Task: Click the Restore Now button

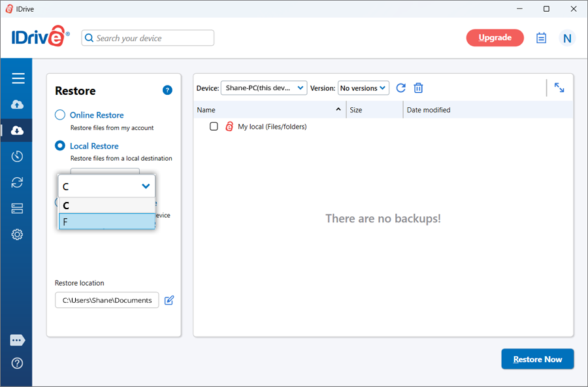Action: pos(537,359)
